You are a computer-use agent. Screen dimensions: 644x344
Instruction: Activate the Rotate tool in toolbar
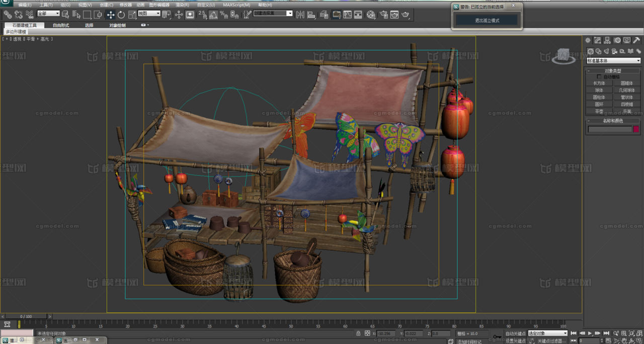[x=121, y=15]
